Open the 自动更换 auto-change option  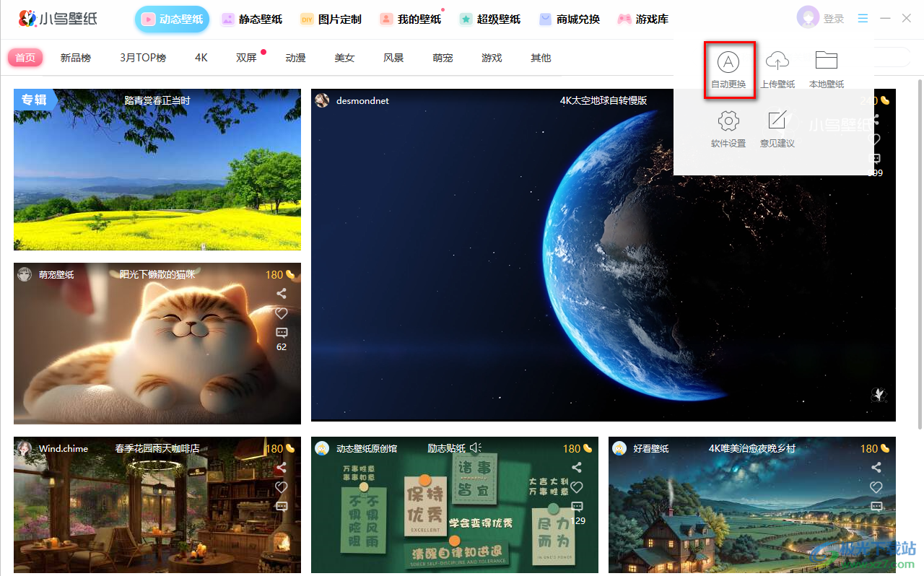(x=728, y=70)
